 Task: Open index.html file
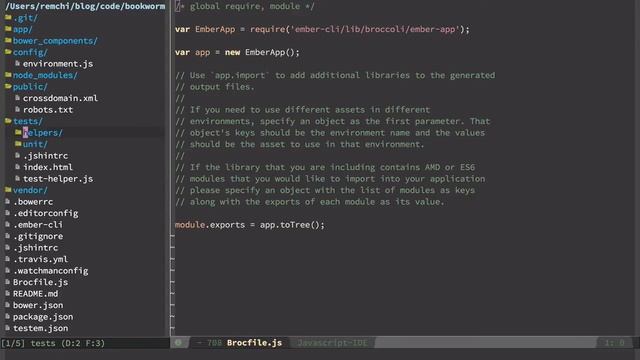pos(48,167)
